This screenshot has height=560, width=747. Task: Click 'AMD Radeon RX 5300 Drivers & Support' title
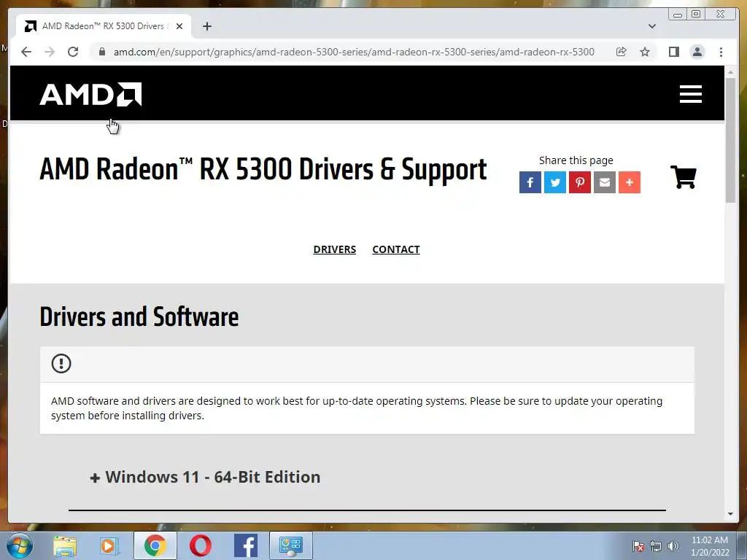click(263, 169)
